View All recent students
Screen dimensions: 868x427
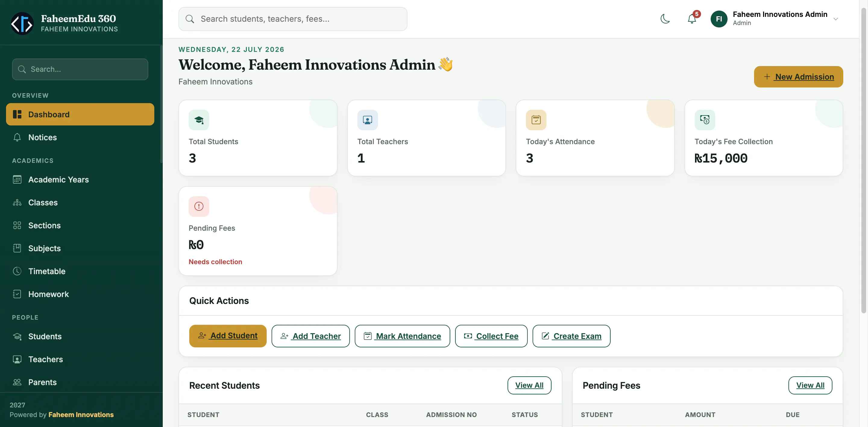(x=529, y=385)
